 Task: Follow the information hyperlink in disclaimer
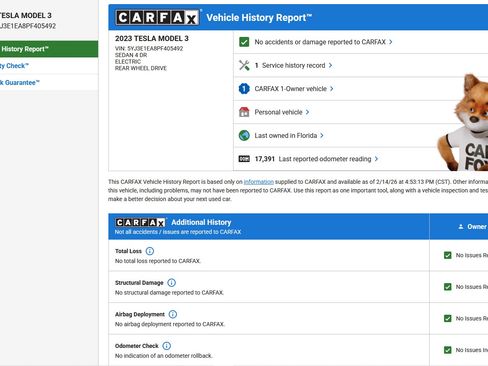259,182
